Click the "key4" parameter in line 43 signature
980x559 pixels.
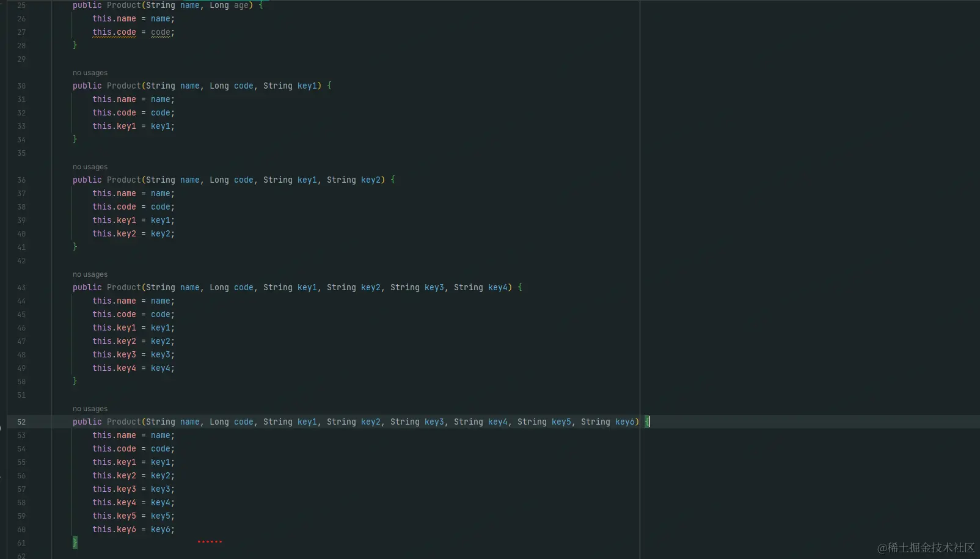click(x=497, y=288)
